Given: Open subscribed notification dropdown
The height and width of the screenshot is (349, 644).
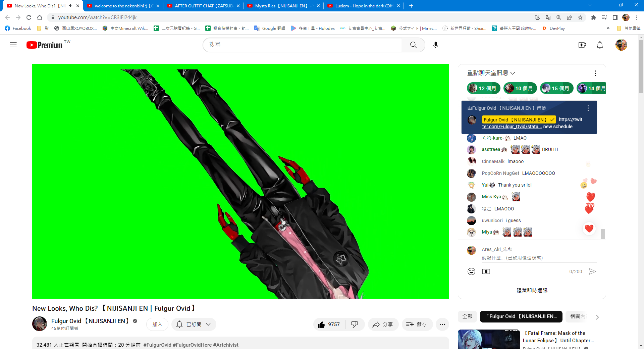Looking at the screenshot, I should point(194,325).
